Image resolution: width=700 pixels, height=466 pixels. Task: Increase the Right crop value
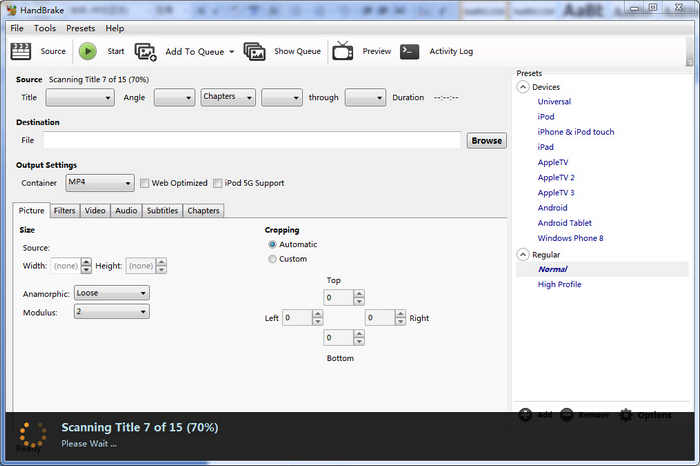pos(401,314)
